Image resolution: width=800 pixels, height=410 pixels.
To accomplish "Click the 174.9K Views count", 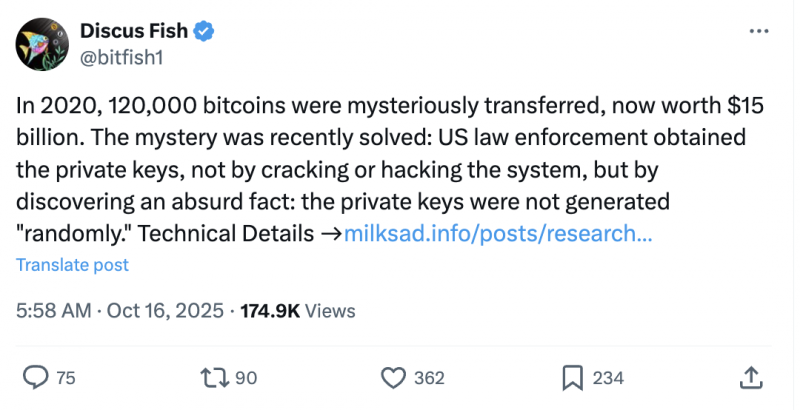I will (x=298, y=311).
